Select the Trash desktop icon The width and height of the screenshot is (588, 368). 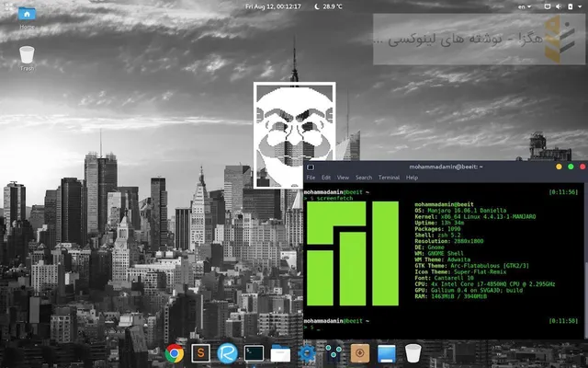coord(27,58)
